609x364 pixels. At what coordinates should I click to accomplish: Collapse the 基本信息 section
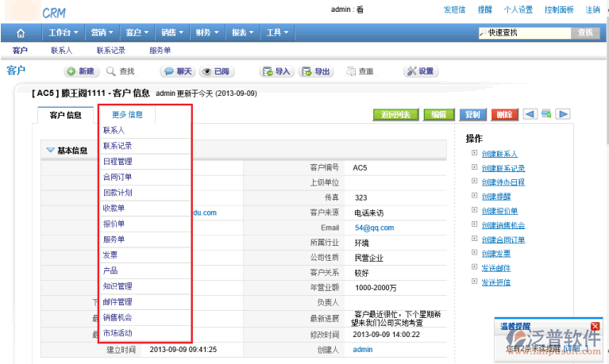(51, 149)
